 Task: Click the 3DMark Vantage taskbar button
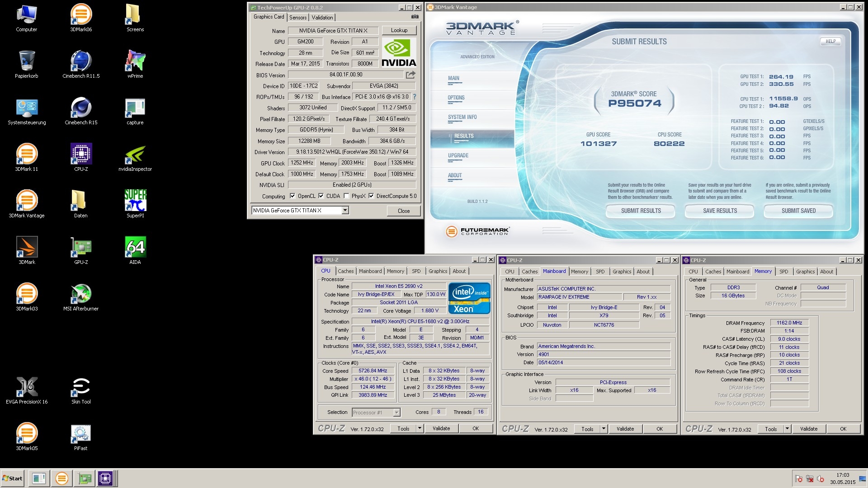click(62, 479)
